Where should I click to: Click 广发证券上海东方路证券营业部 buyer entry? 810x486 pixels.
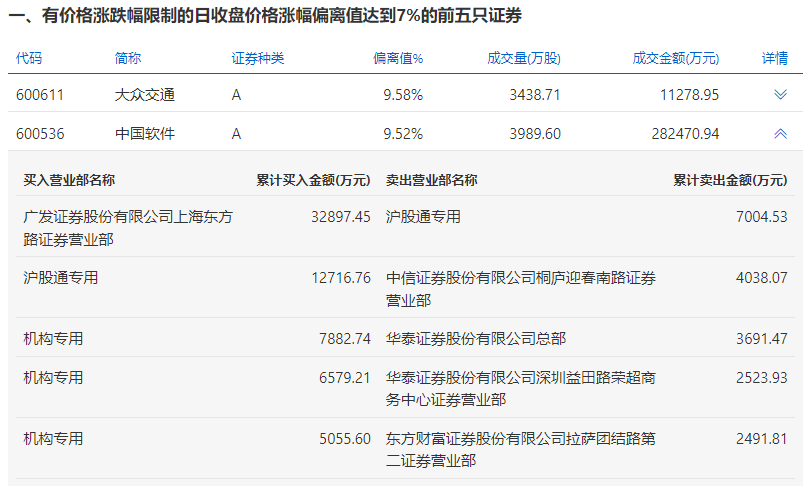tap(128, 228)
